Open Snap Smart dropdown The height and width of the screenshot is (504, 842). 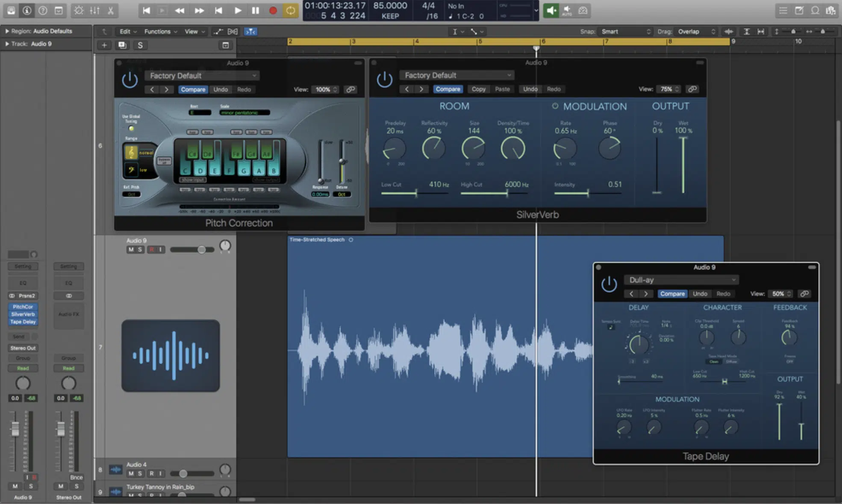click(625, 32)
